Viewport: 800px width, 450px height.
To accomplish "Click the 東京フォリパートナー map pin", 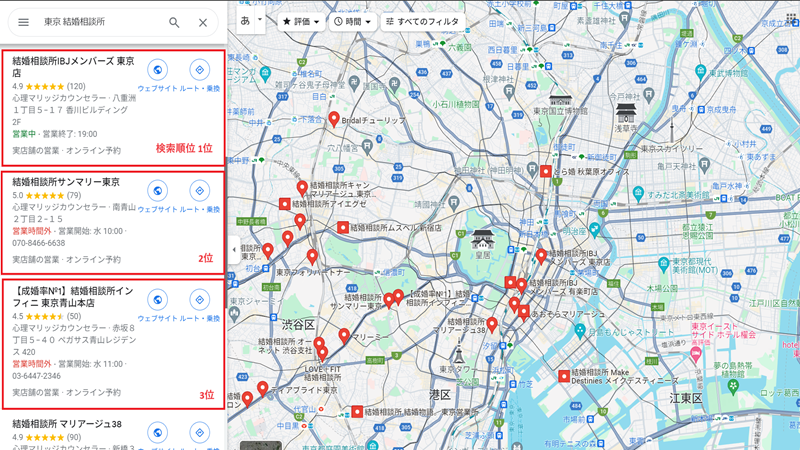I will [312, 257].
